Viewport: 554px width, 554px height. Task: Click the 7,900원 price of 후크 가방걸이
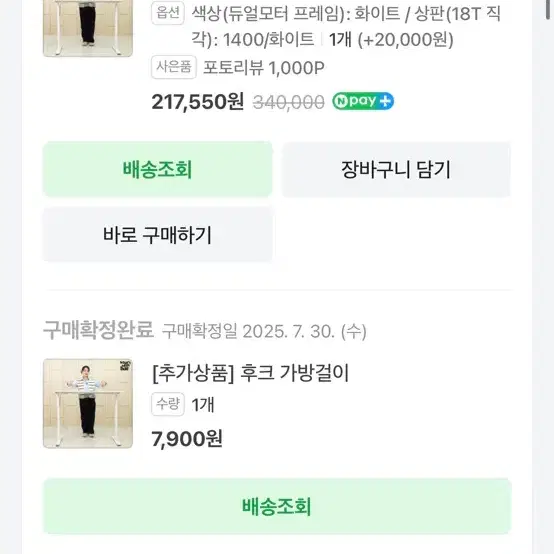[x=187, y=439]
